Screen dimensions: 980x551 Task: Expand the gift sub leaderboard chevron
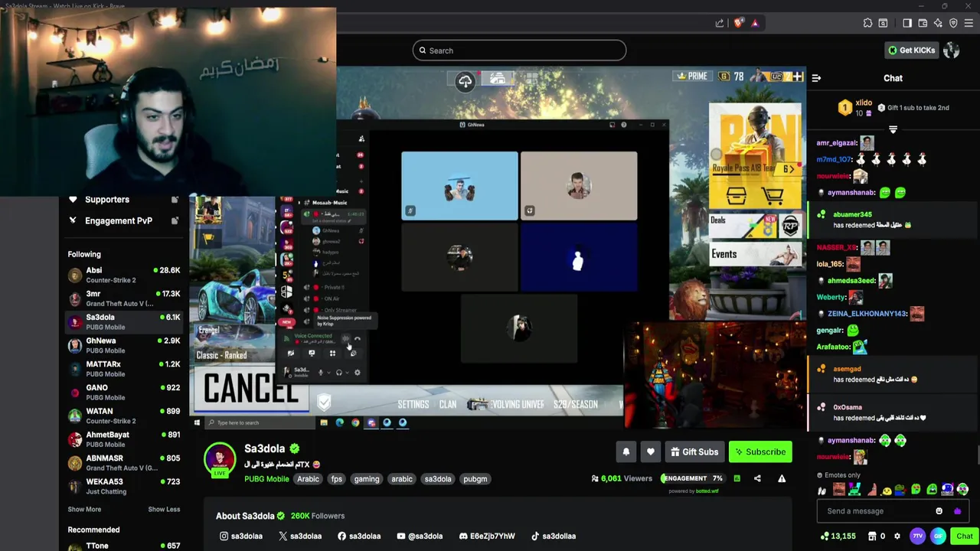(x=893, y=130)
